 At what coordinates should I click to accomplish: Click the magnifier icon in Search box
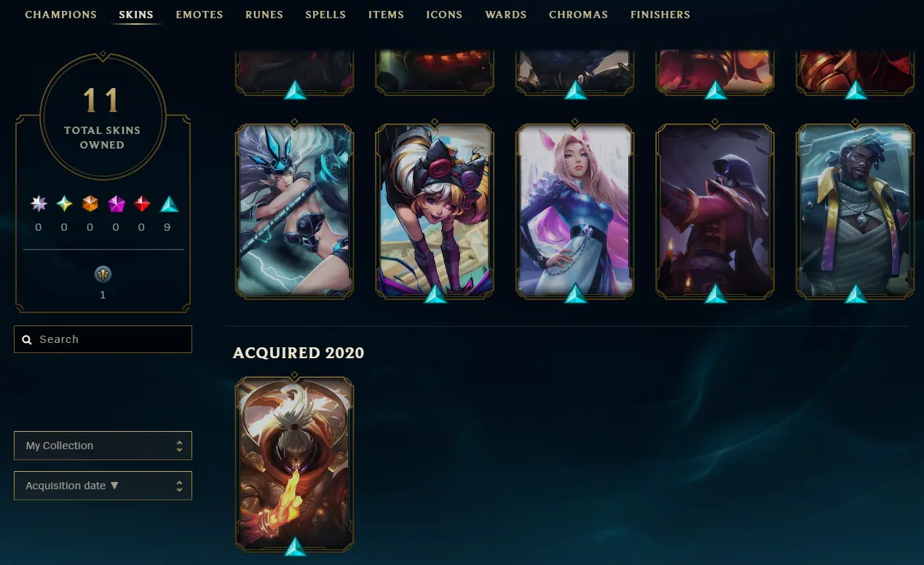click(27, 340)
